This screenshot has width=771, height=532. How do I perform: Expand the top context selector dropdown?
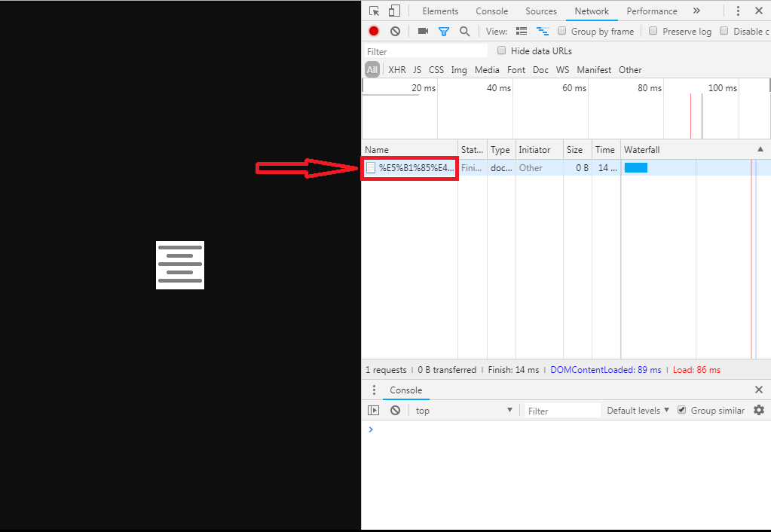[464, 410]
